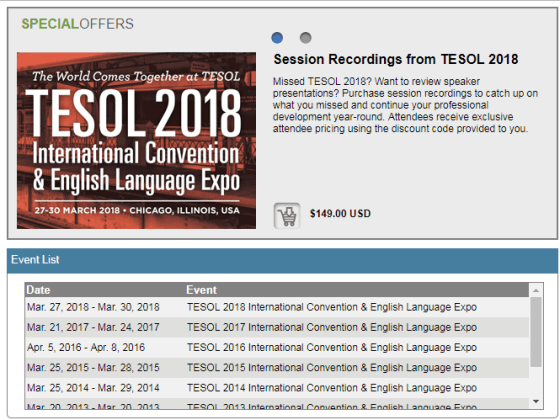The image size is (560, 420).
Task: Select date Apr. 5, 2016 - Apr. 8, 2016
Action: click(86, 347)
